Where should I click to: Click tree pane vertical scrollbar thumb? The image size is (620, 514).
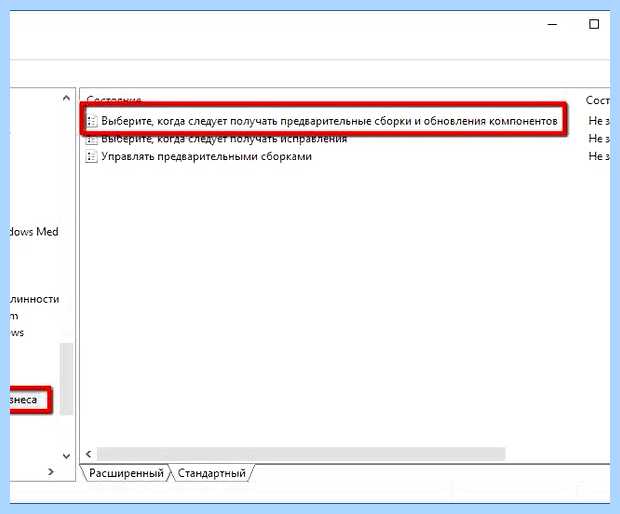tap(66, 379)
